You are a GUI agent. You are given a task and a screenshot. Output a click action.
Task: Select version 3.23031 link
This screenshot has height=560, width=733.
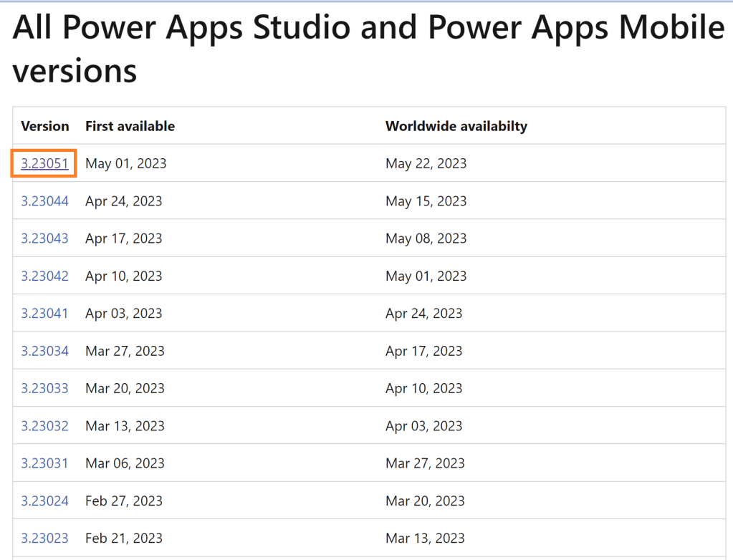point(44,463)
